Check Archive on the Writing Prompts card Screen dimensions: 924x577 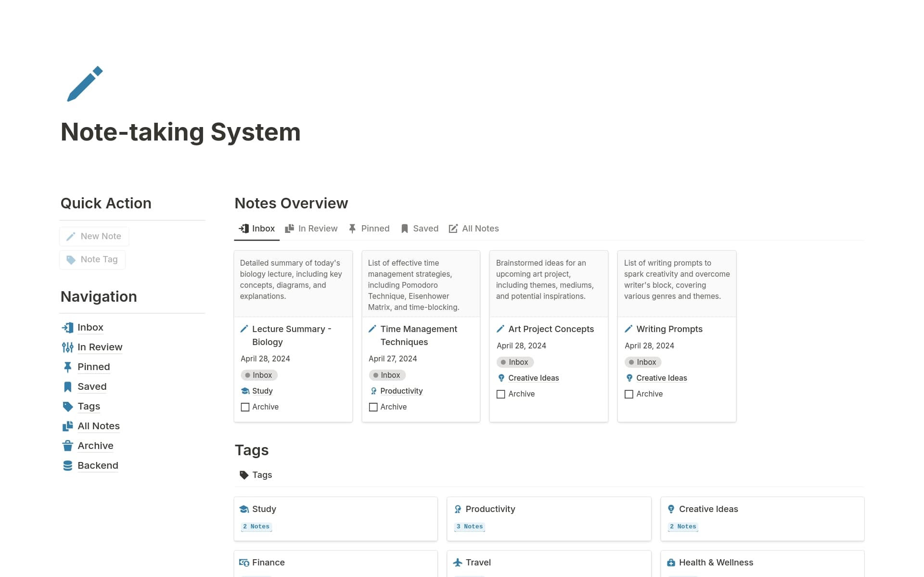coord(629,394)
